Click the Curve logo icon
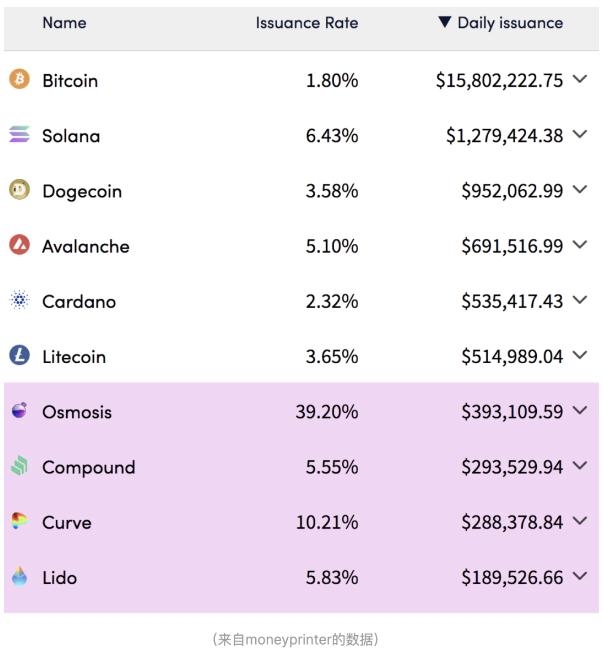The width and height of the screenshot is (603, 651). (19, 521)
